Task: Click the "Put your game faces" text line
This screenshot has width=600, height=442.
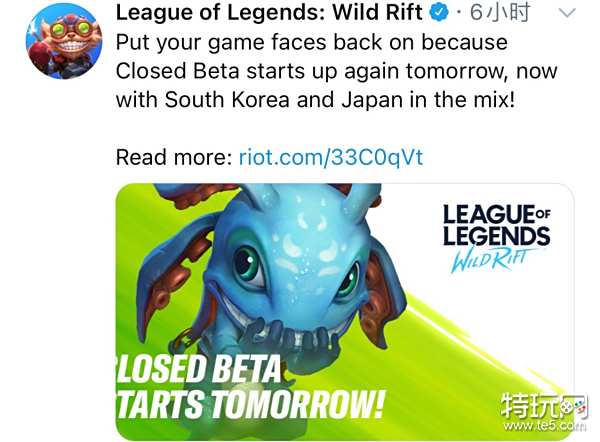Action: pyautogui.click(x=311, y=42)
